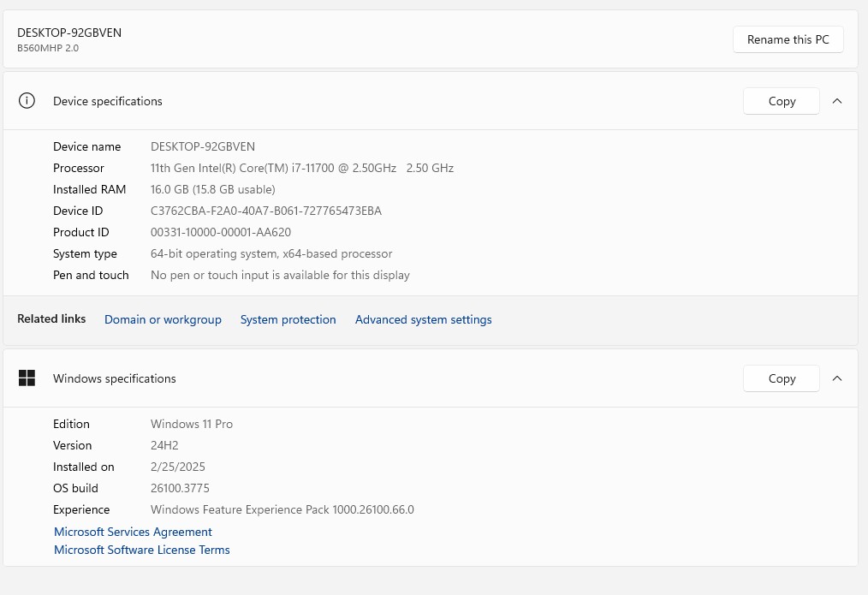Collapse the Windows specifications section
The height and width of the screenshot is (595, 868).
(x=837, y=378)
